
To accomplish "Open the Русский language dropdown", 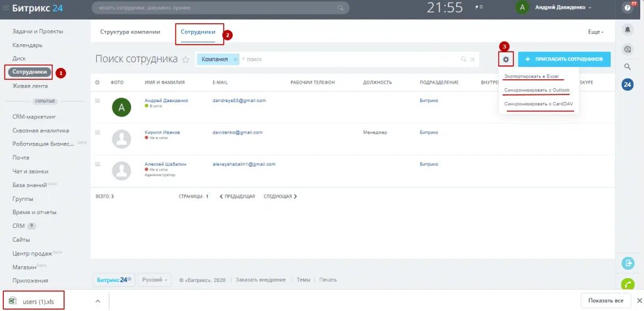I will (154, 280).
